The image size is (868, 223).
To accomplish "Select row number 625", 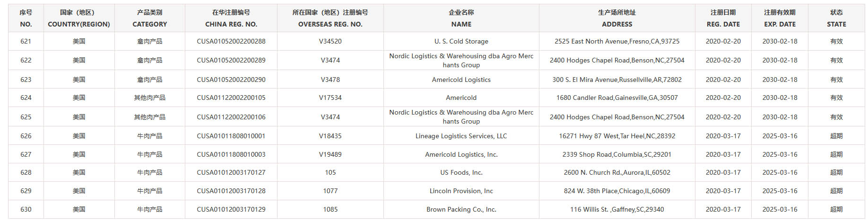I will 26,117.
